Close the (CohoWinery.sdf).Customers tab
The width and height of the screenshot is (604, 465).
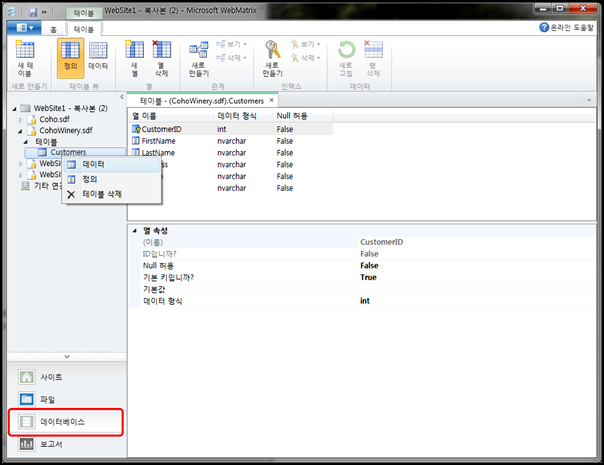(272, 100)
